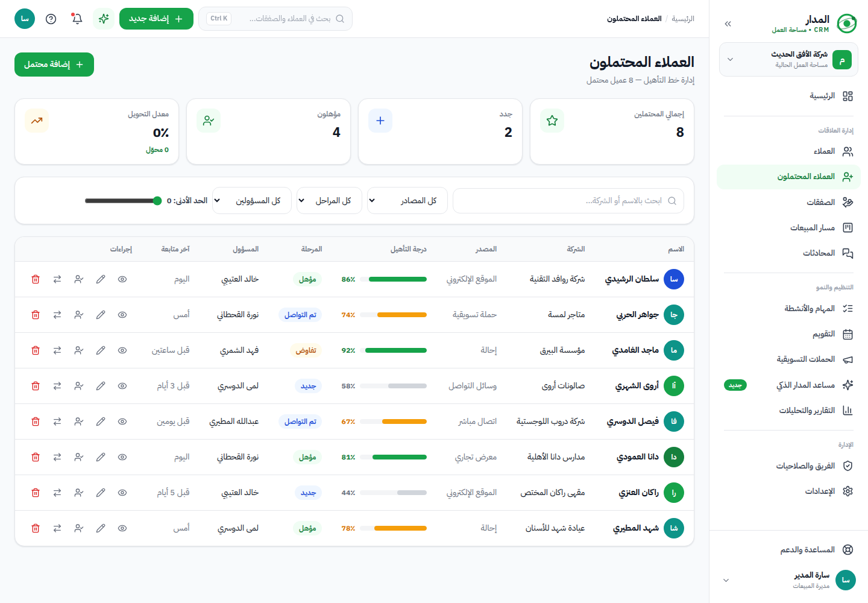868x603 pixels.
Task: View جواهر الحربي details with eye icon
Action: coord(122,315)
